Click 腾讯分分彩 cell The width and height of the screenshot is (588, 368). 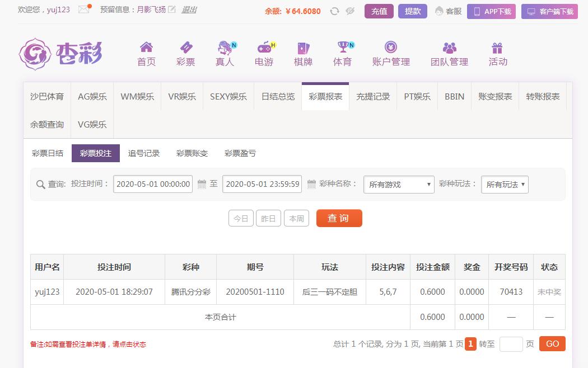(x=191, y=292)
